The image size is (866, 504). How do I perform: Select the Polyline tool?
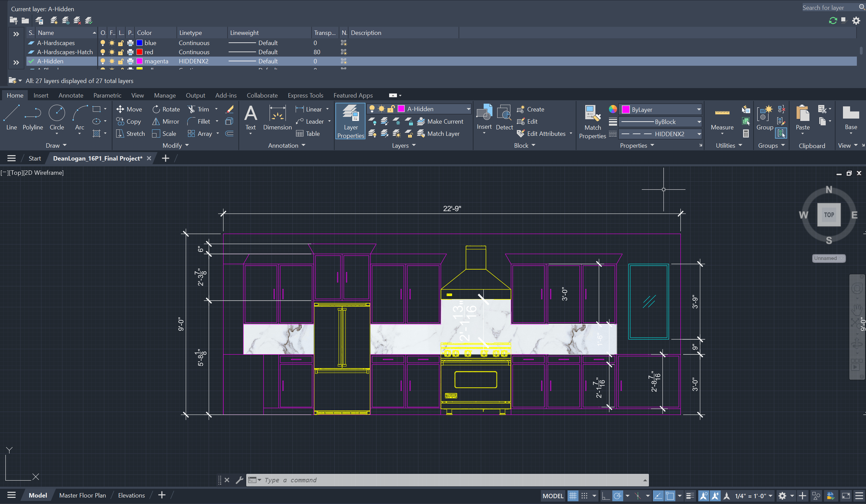click(33, 118)
